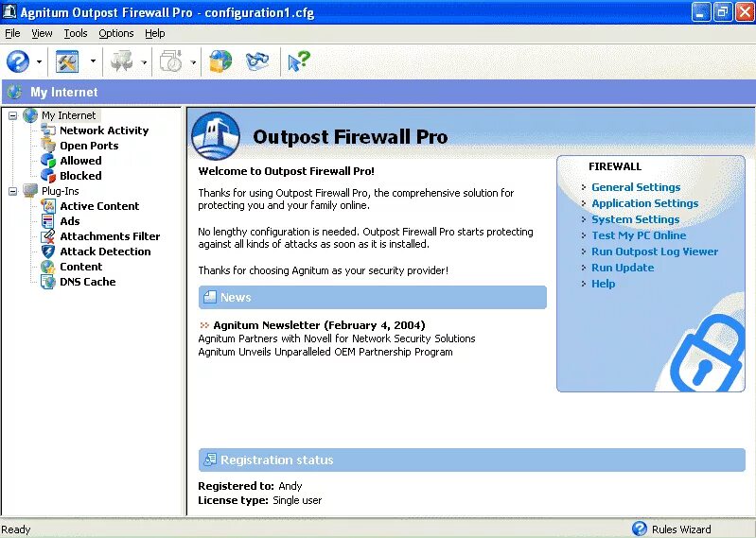Click the Plug-Ins monitor icon
Screen dimensions: 756x538
coord(30,191)
